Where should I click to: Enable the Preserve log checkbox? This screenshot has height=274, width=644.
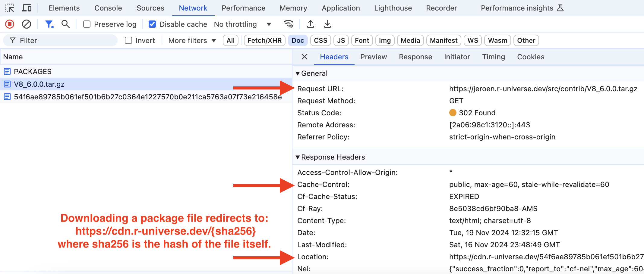[87, 24]
